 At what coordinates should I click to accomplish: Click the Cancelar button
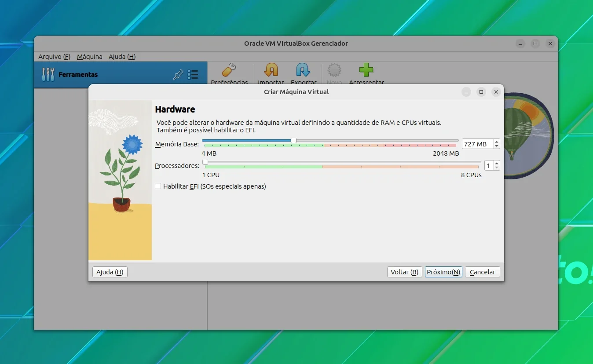[482, 272]
